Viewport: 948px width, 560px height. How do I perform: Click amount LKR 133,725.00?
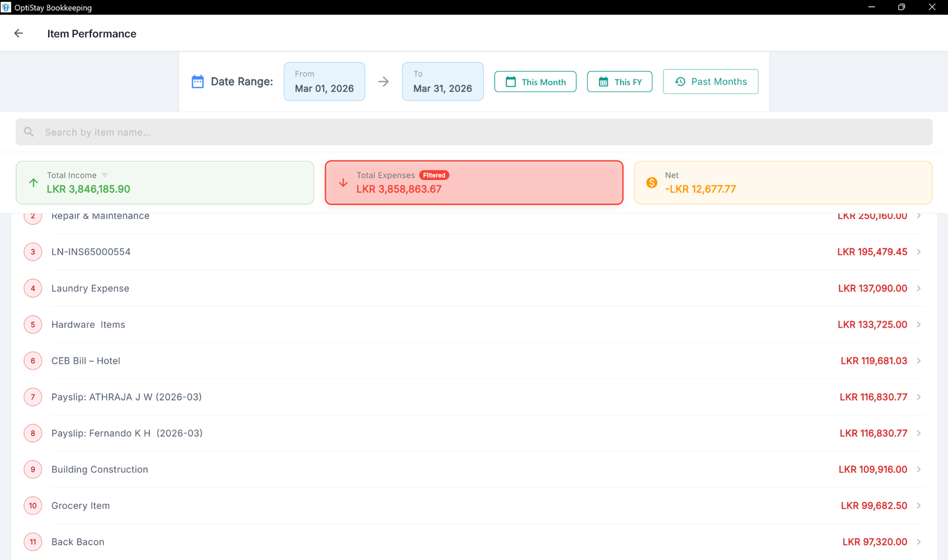pyautogui.click(x=872, y=324)
